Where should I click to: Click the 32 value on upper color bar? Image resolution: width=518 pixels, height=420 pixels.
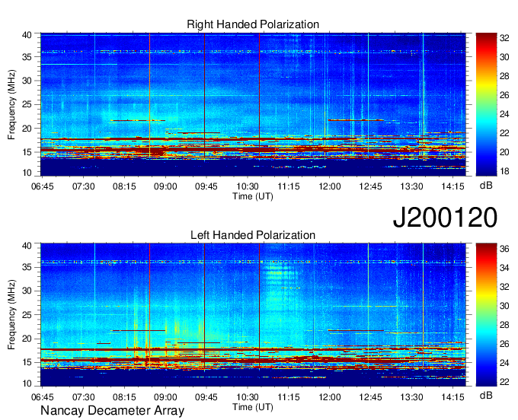504,38
